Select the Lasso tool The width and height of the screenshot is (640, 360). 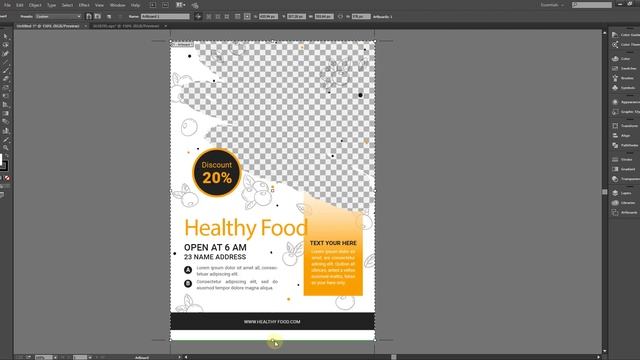point(6,45)
